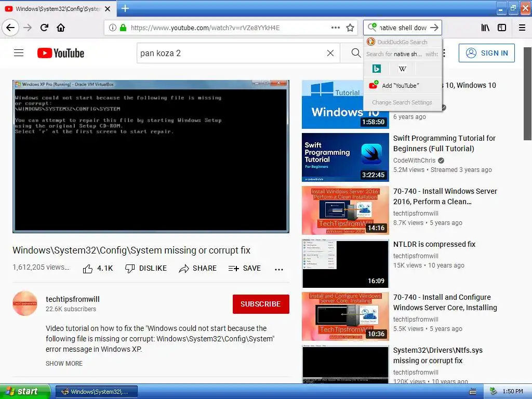
Task: Reload the page with the refresh icon
Action: point(44,28)
